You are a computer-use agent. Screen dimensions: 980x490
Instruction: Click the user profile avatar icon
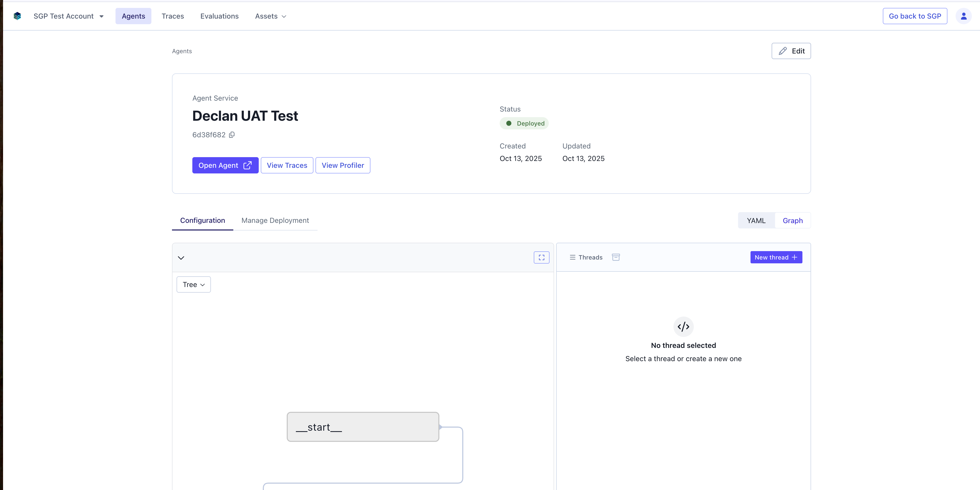(963, 16)
